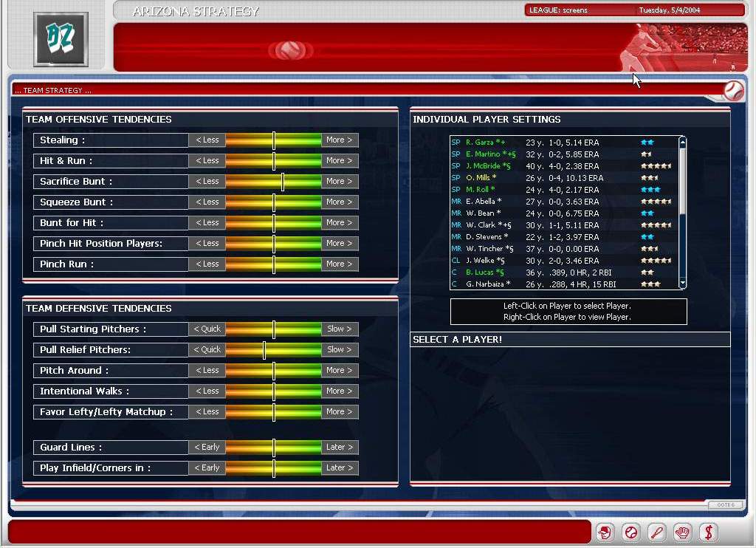The width and height of the screenshot is (756, 548).
Task: Click the manager head icon in bottom toolbar
Action: pos(605,532)
